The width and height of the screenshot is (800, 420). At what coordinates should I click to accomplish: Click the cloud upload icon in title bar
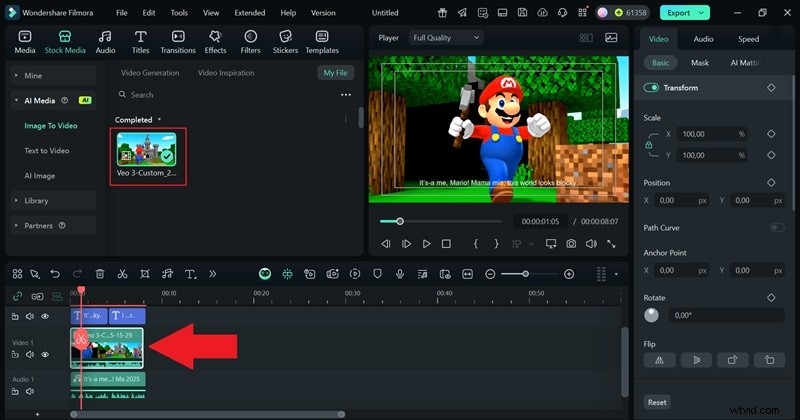click(542, 12)
